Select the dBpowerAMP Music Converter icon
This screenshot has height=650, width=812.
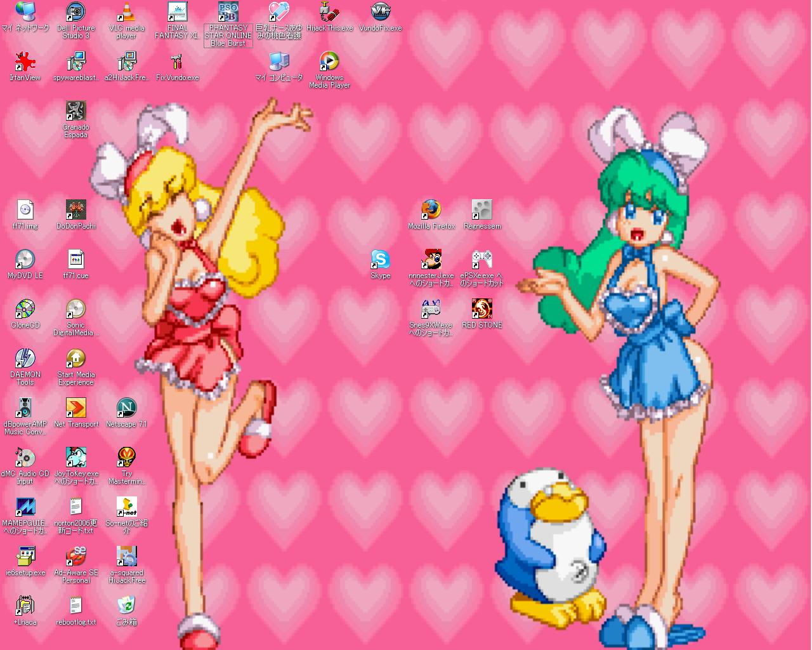tap(25, 408)
